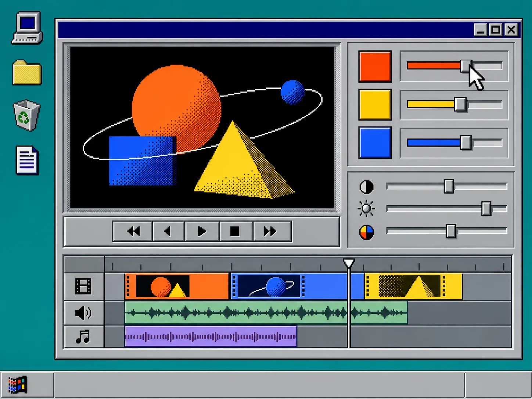Pick the red color swatch
The width and height of the screenshot is (532, 399).
[375, 66]
